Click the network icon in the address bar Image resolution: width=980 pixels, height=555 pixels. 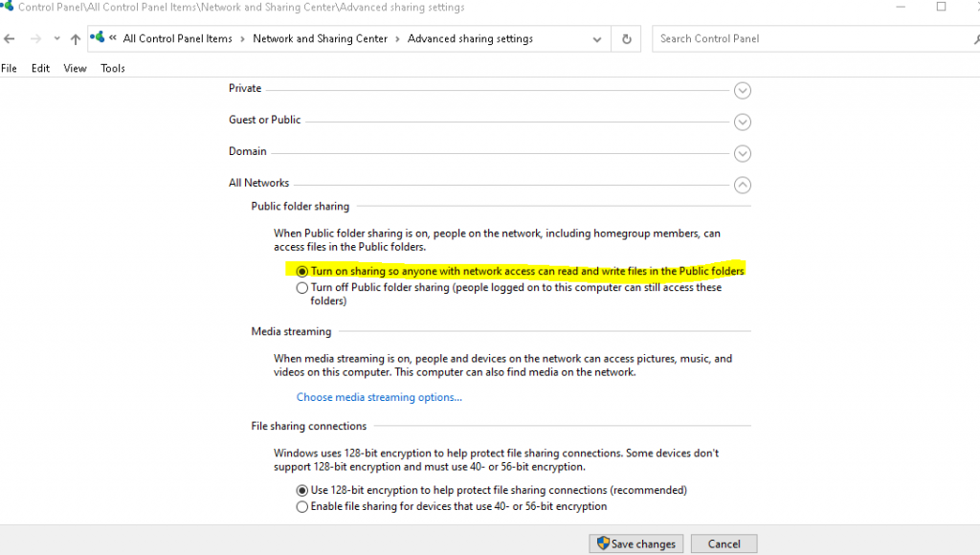point(97,38)
